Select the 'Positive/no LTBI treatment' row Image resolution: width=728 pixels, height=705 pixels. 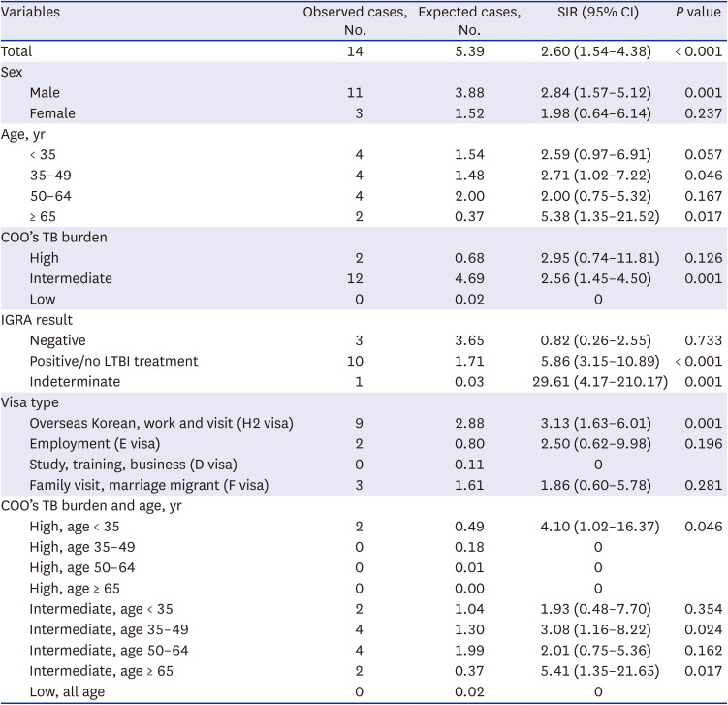(113, 361)
